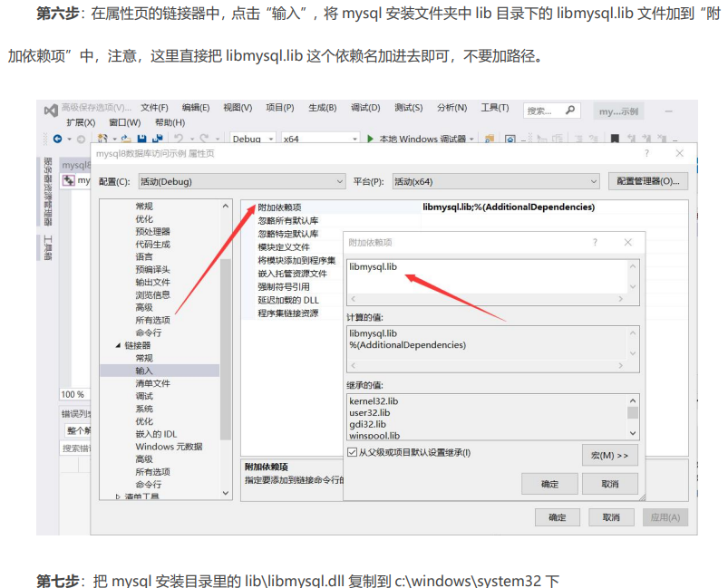The width and height of the screenshot is (728, 588).
Task: Click the undo arrow icon
Action: pos(179,139)
